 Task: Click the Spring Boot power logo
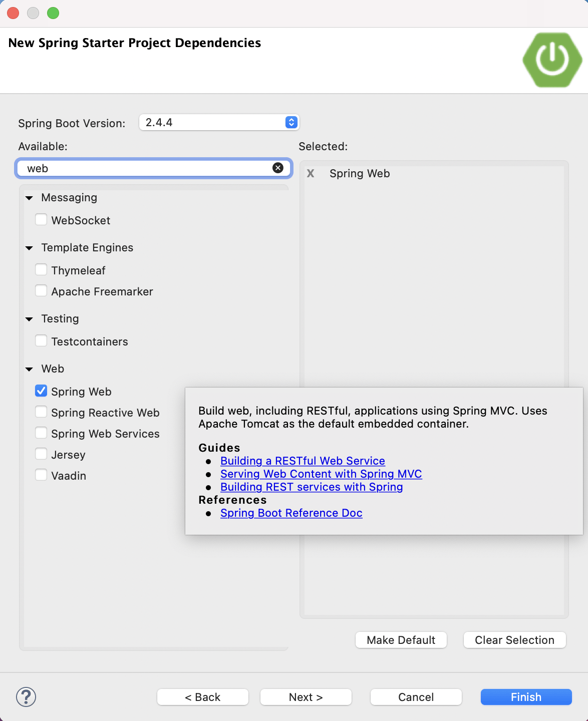[x=552, y=60]
